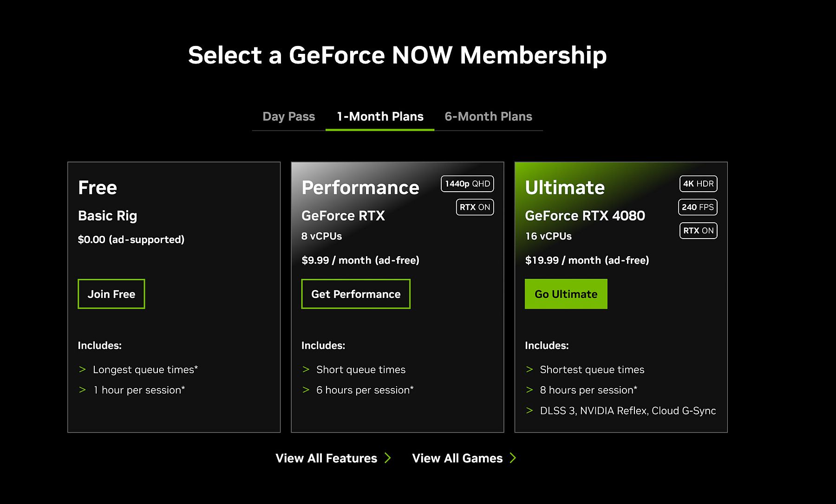The image size is (836, 504).
Task: Click the 240 FPS badge
Action: [698, 207]
